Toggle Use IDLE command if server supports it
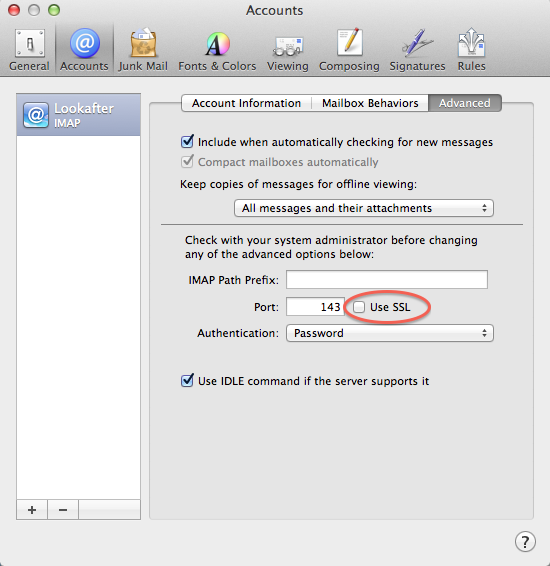Image resolution: width=550 pixels, height=566 pixels. coord(187,380)
